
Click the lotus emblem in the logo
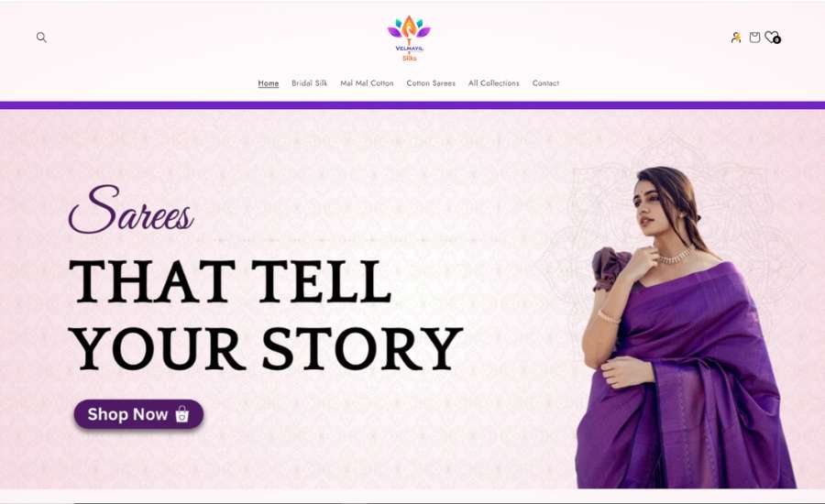coord(409,29)
